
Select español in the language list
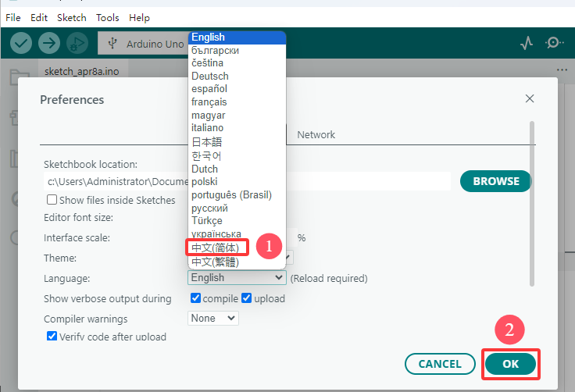[237, 89]
